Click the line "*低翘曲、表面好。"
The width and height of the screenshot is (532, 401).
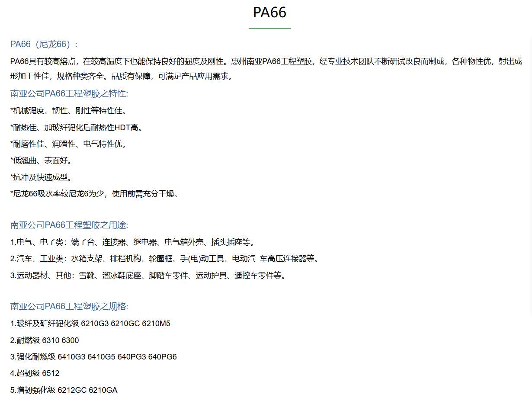[x=42, y=160]
